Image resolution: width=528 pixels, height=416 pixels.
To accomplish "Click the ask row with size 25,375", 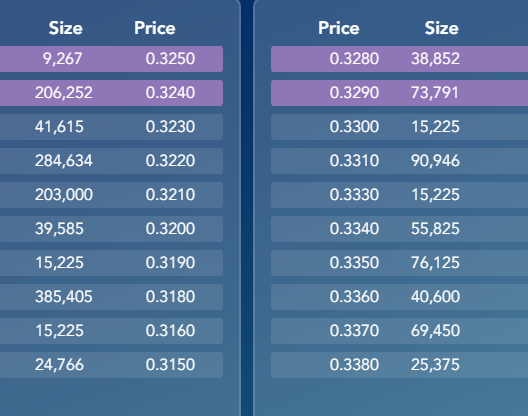I will (x=399, y=365).
